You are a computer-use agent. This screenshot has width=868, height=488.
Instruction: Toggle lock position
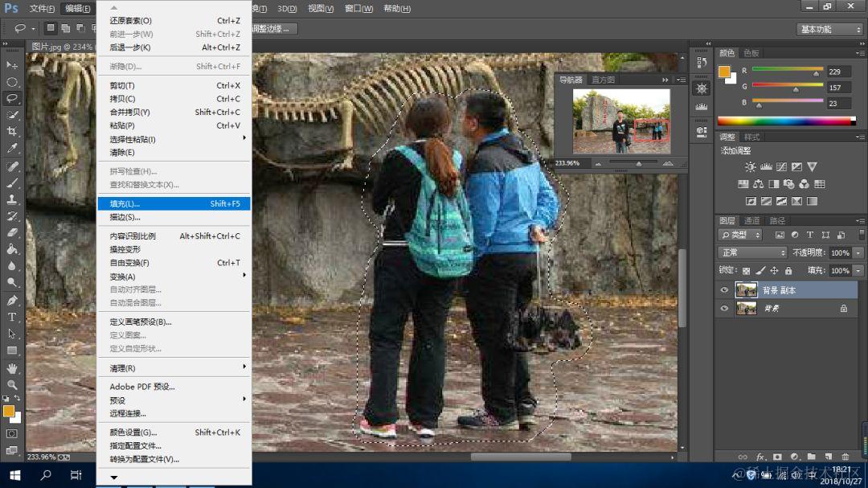coord(774,270)
